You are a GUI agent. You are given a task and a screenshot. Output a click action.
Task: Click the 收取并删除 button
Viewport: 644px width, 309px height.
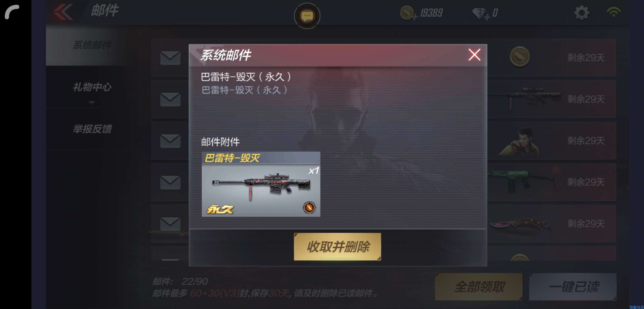(x=337, y=247)
